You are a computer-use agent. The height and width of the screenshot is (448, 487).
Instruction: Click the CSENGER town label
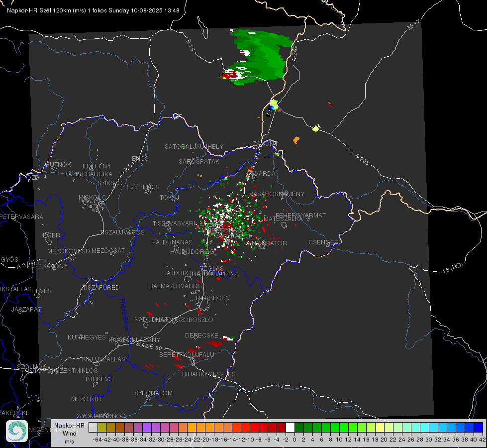click(x=323, y=242)
